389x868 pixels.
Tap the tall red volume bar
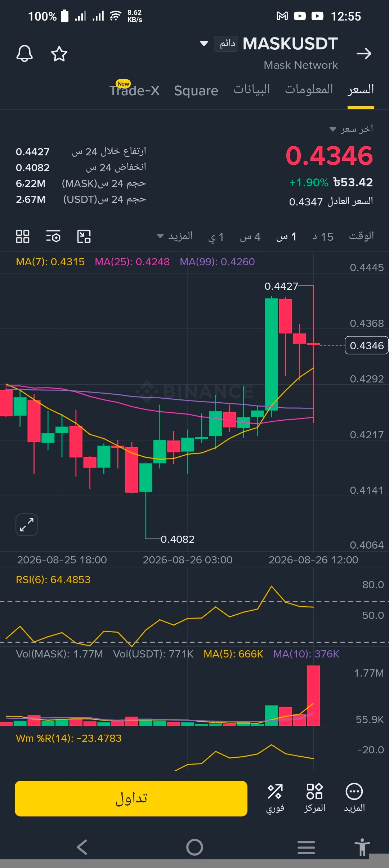click(x=313, y=695)
